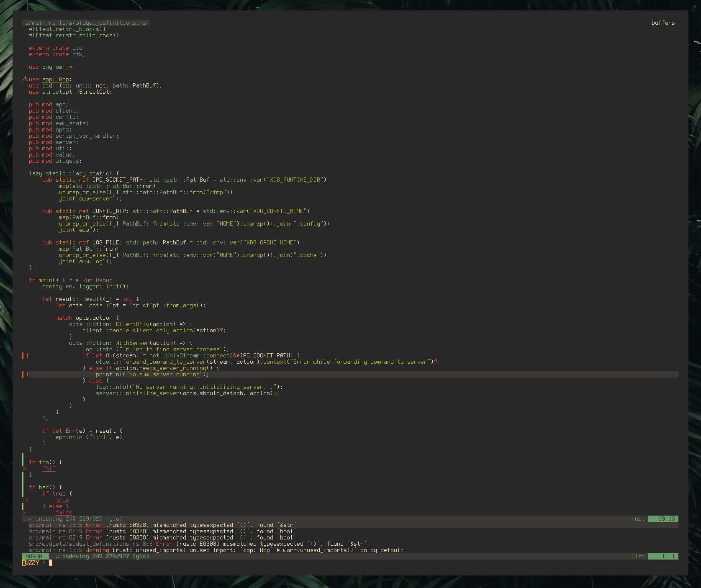Click the NORMAL mode indicator in the statusline
Viewport: 701px width, 588px height.
pos(36,556)
